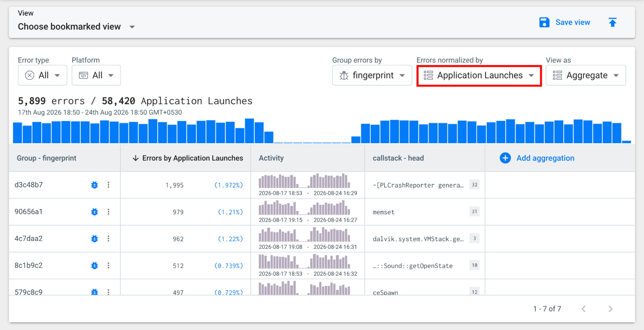Click Add aggregation
Image resolution: width=644 pixels, height=330 pixels.
coord(545,158)
